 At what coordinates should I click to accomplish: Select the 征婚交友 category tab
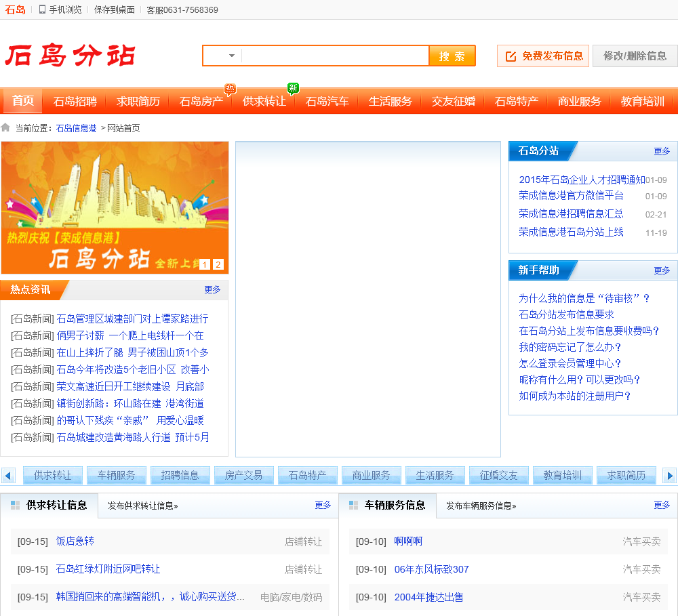click(498, 476)
